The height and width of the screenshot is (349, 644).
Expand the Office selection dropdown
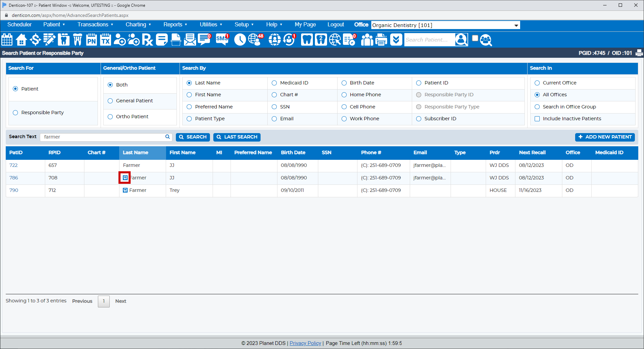516,25
